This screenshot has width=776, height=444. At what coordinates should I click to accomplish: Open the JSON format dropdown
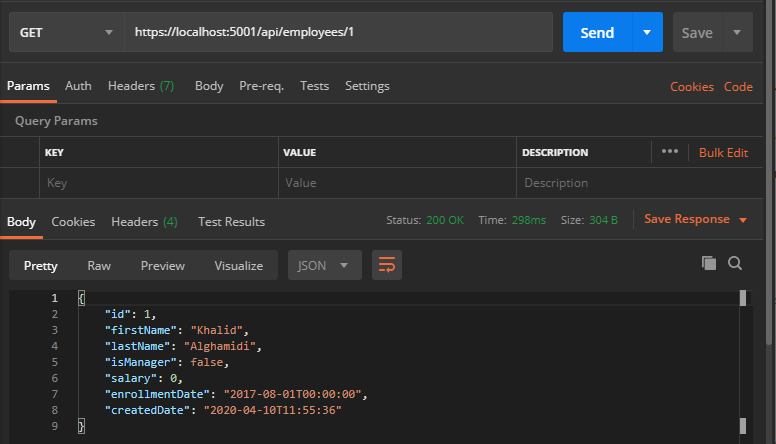[x=325, y=265]
